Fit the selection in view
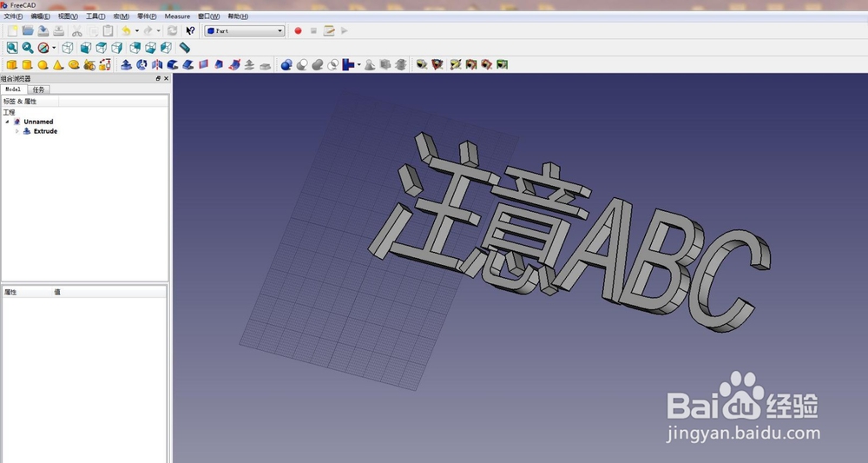This screenshot has width=868, height=463. tap(28, 48)
